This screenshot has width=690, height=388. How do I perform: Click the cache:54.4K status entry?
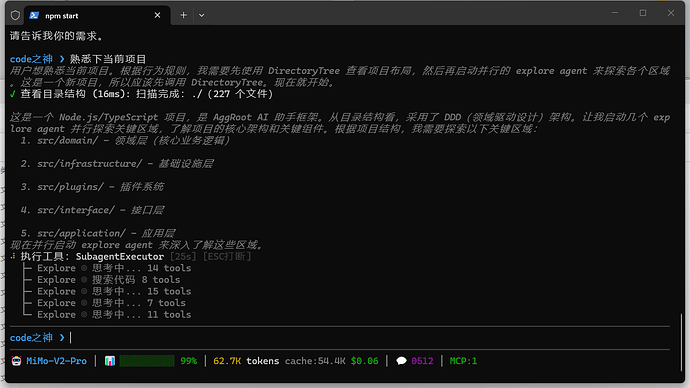point(315,361)
